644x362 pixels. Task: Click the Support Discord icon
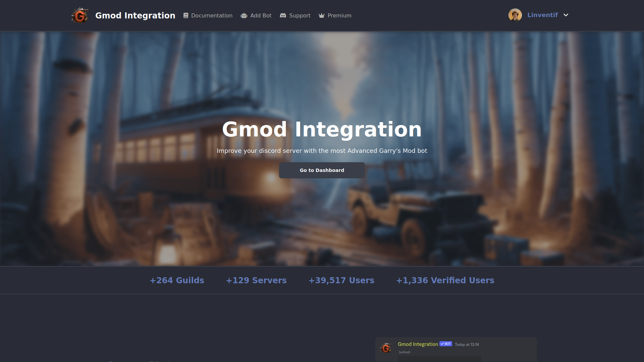tap(283, 15)
